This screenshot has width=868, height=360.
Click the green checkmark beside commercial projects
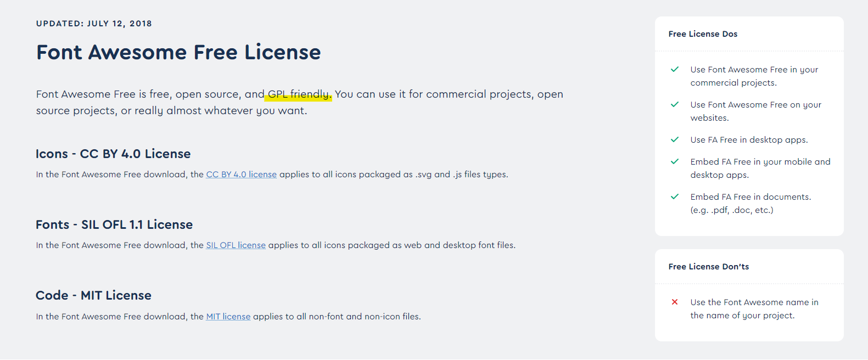coord(675,69)
